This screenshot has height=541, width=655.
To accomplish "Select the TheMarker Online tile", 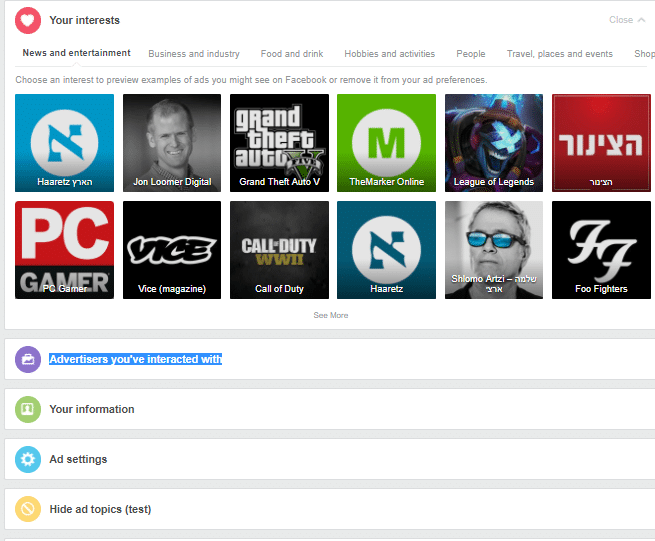I will [386, 143].
